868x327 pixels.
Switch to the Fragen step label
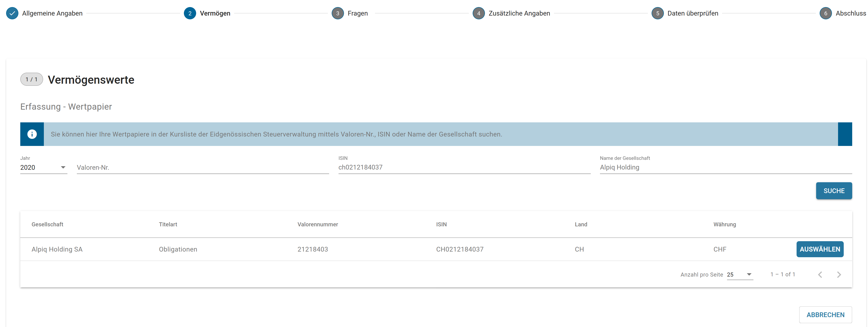358,13
